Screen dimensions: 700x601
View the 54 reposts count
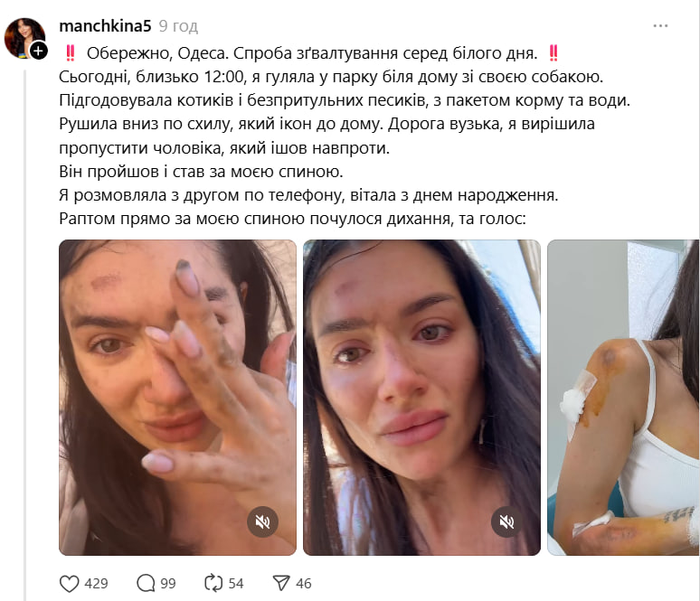tap(236, 584)
